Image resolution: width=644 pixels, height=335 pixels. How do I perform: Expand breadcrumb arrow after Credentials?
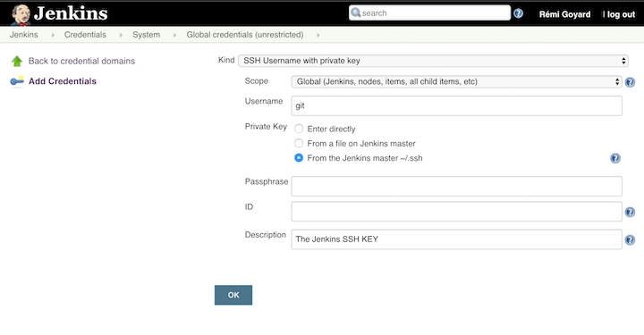click(x=121, y=35)
